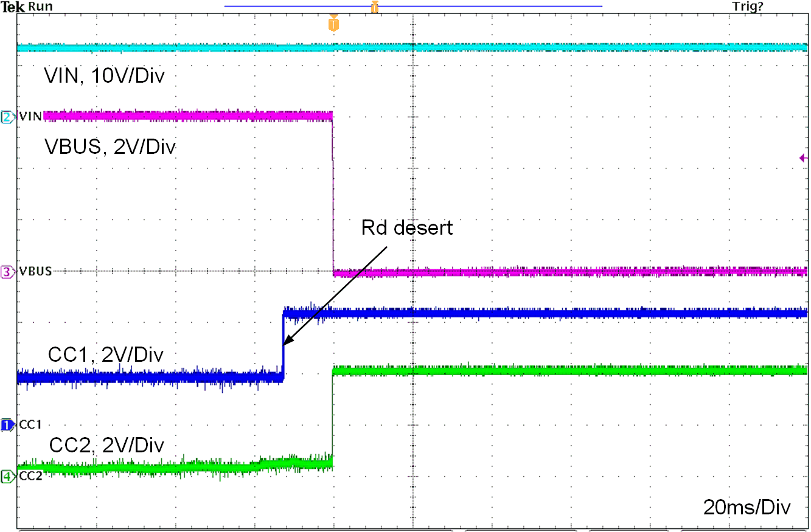Click the CC2, 2V/Div label

[106, 445]
